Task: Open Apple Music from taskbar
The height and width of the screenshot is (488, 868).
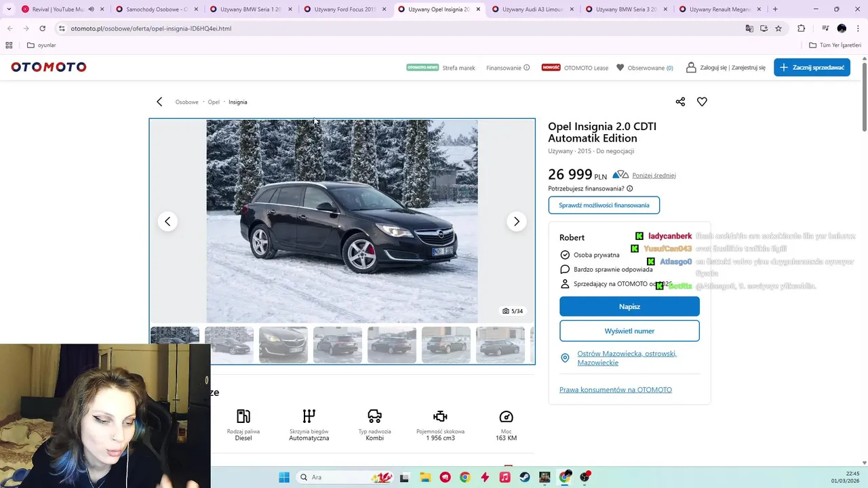Action: 505,477
